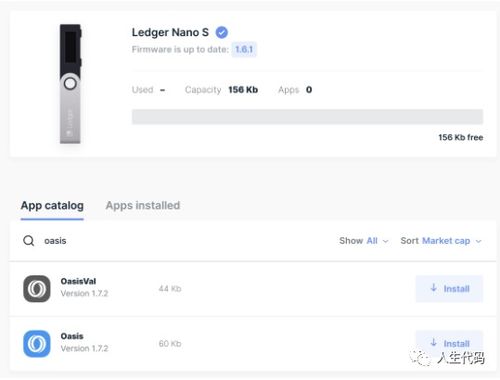This screenshot has width=500, height=380.
Task: Click the WeChat logo in the watermark
Action: [x=420, y=358]
